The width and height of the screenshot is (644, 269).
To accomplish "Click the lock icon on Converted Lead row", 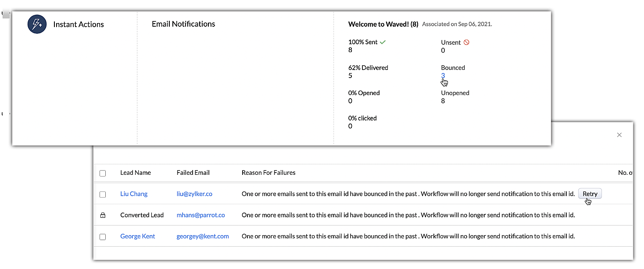I will click(x=103, y=215).
